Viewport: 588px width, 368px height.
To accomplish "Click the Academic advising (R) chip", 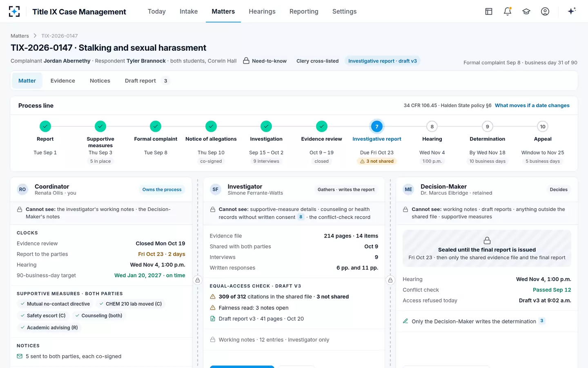I will pyautogui.click(x=49, y=328).
